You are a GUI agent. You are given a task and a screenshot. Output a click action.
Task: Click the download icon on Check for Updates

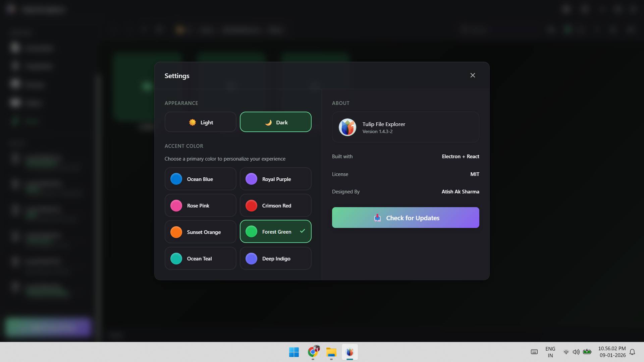click(378, 218)
